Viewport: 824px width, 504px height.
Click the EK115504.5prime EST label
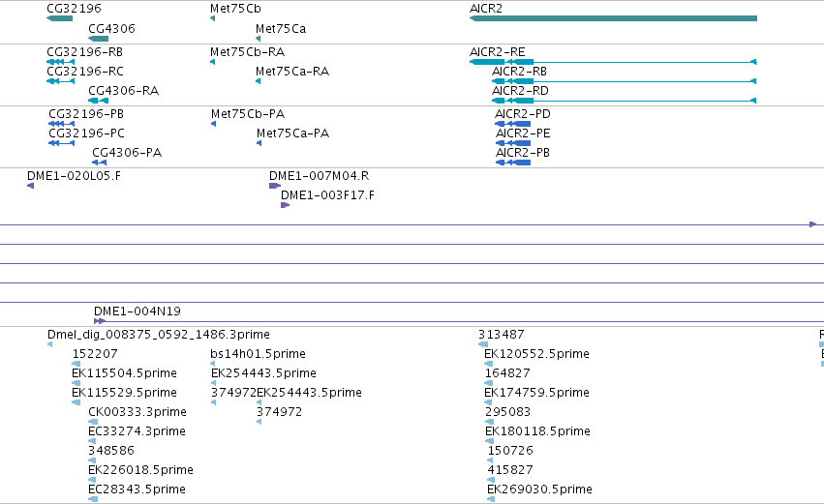124,373
